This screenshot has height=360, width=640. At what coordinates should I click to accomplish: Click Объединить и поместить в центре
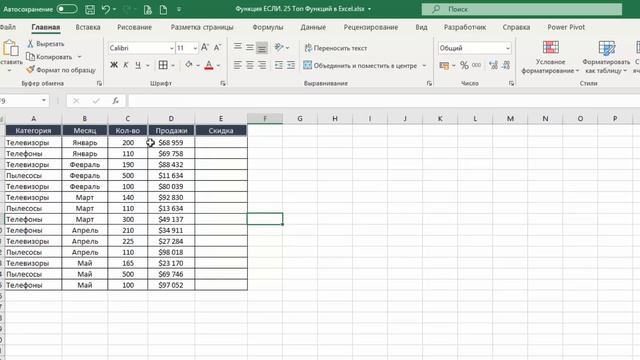point(360,65)
